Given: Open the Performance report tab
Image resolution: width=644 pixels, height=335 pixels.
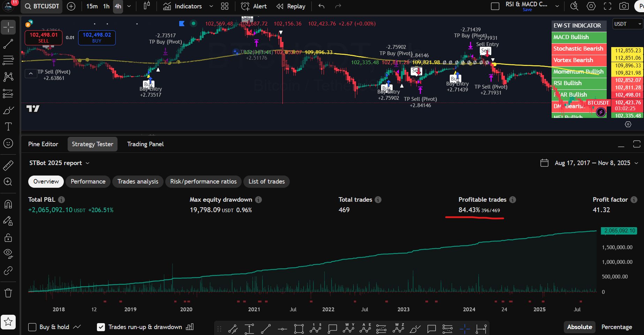Looking at the screenshot, I should pyautogui.click(x=88, y=181).
